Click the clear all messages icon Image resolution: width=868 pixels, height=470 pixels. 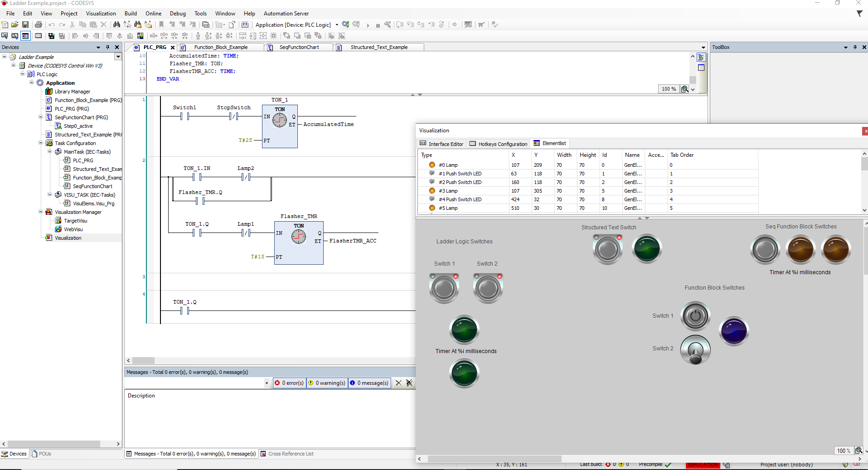pos(409,383)
